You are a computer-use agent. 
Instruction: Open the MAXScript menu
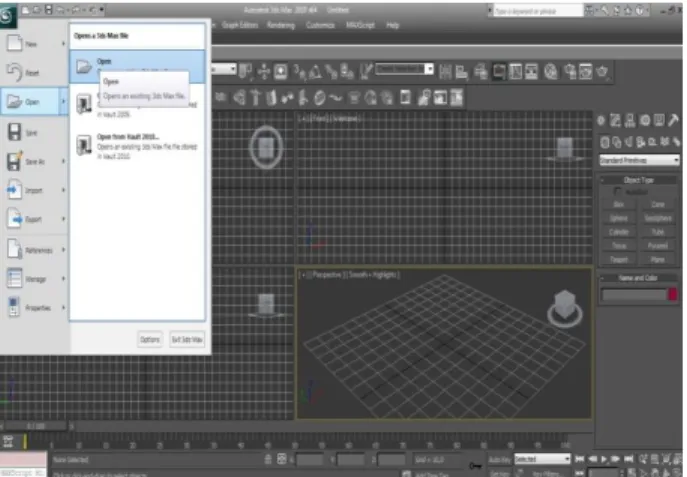click(360, 25)
